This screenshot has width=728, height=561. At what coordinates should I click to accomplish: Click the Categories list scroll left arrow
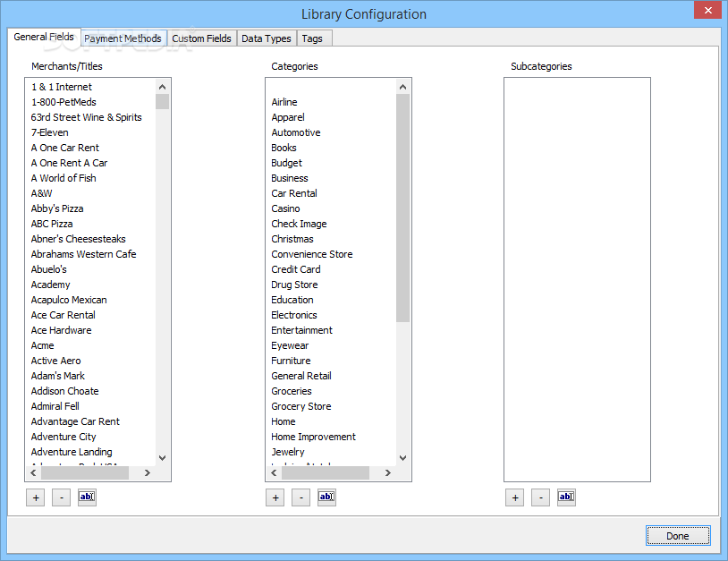click(274, 472)
